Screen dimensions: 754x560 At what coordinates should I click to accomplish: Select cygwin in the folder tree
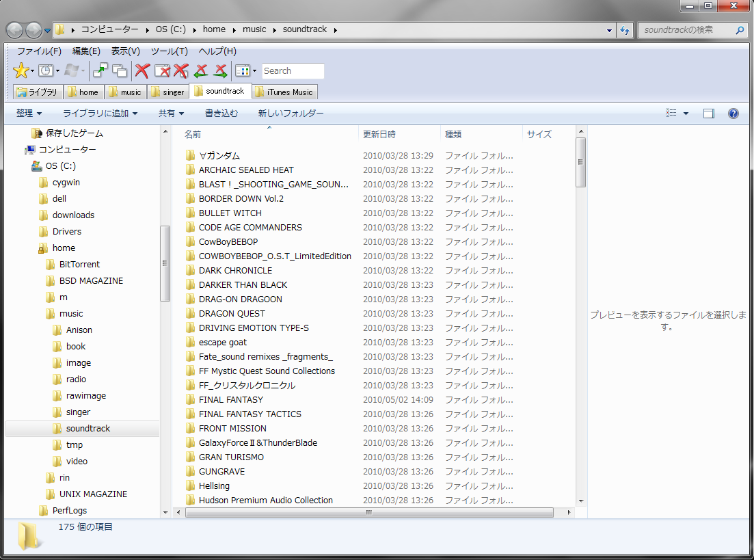[66, 183]
